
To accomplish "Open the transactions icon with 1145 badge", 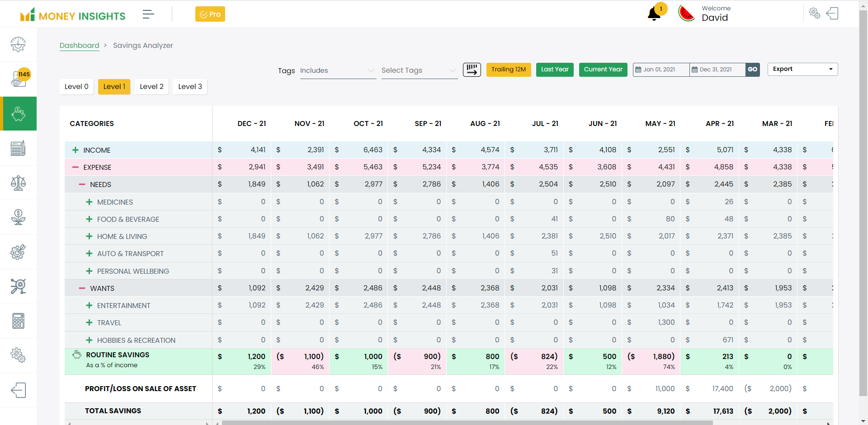I will click(x=18, y=79).
